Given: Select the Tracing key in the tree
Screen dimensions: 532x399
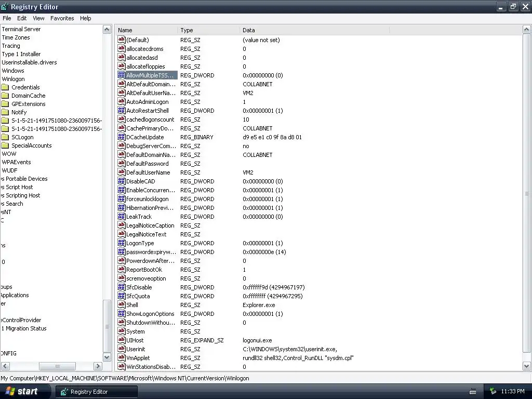Looking at the screenshot, I should tap(11, 46).
